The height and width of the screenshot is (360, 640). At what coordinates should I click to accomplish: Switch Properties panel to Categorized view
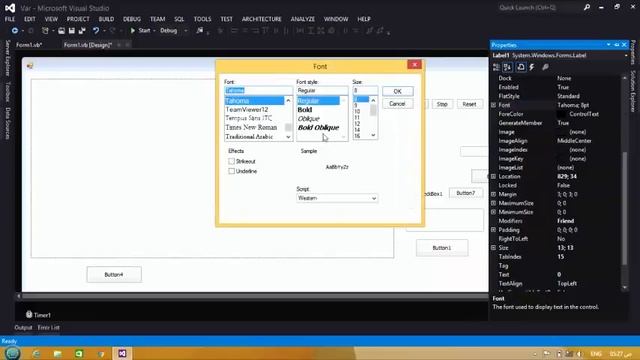tap(496, 67)
